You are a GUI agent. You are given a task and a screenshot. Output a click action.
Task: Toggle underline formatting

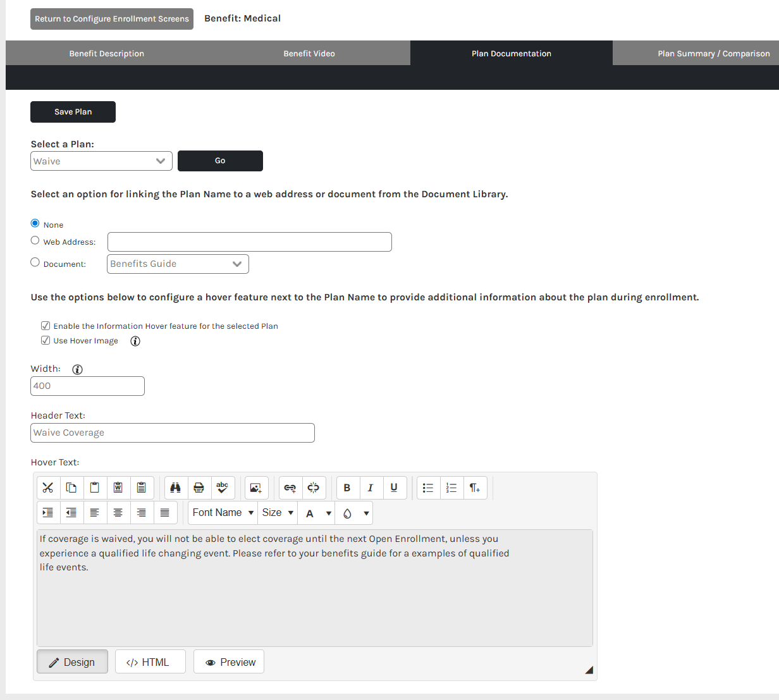pyautogui.click(x=394, y=488)
